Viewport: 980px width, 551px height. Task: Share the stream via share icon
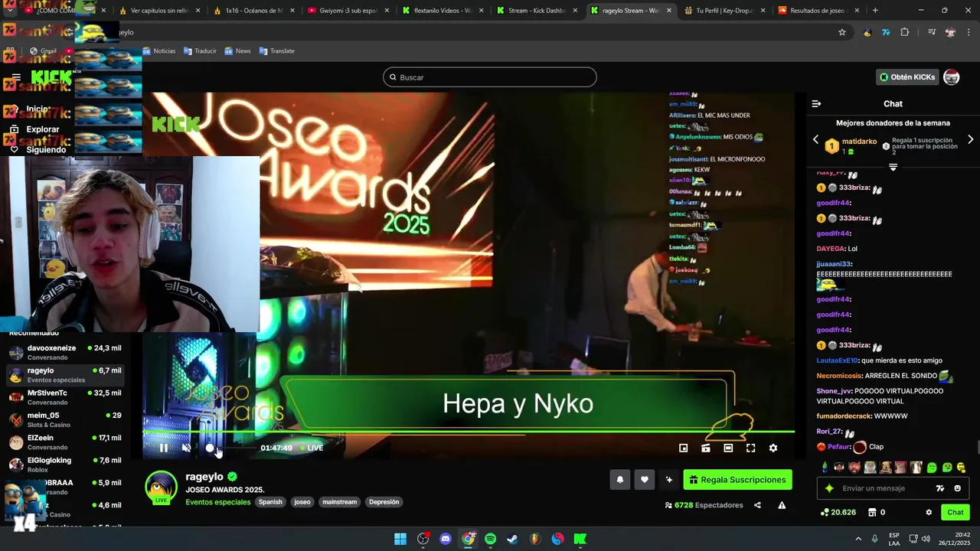(757, 505)
